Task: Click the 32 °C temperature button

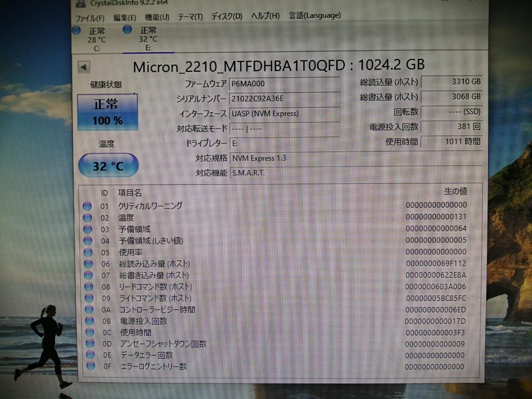Action: pos(108,166)
